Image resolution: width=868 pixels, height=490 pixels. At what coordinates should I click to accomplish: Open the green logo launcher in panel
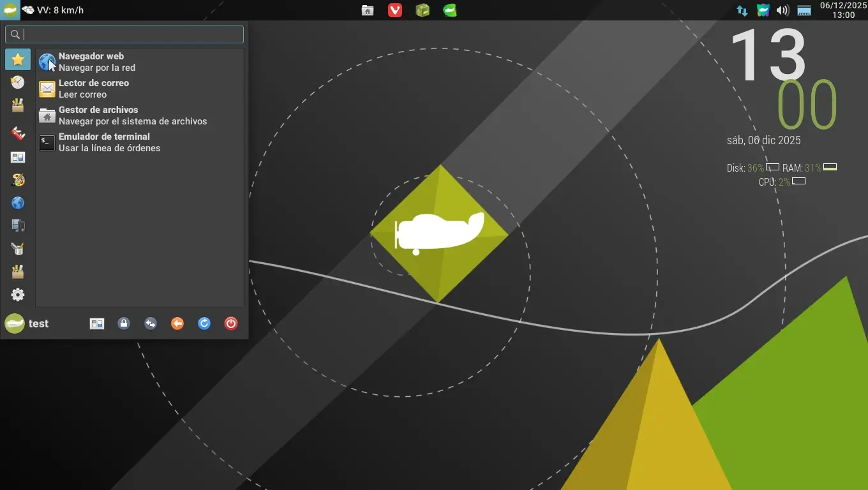tap(450, 10)
